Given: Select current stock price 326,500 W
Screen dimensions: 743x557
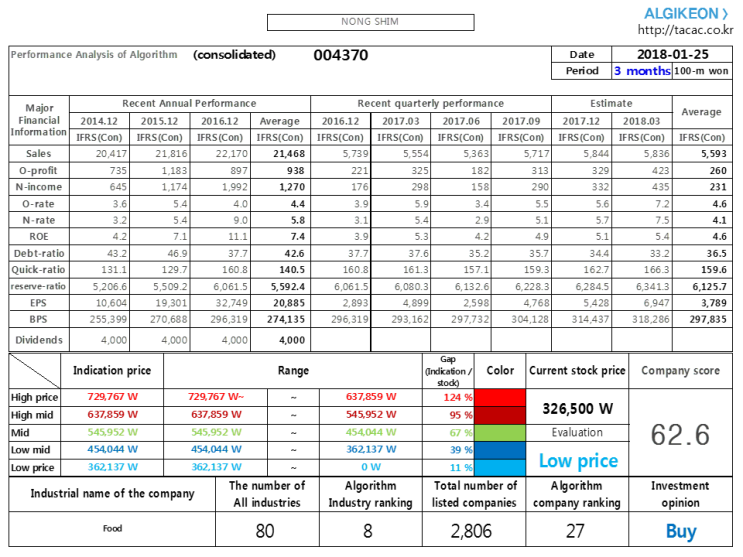Looking at the screenshot, I should (578, 408).
